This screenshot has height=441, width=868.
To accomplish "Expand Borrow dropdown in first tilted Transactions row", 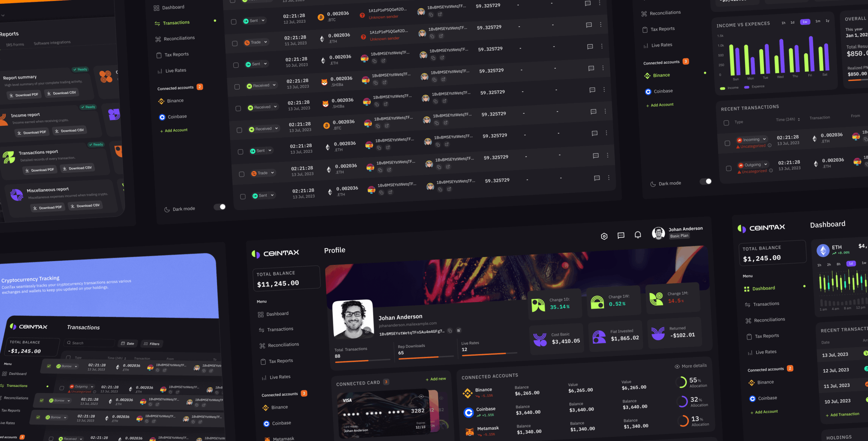I will 76,366.
